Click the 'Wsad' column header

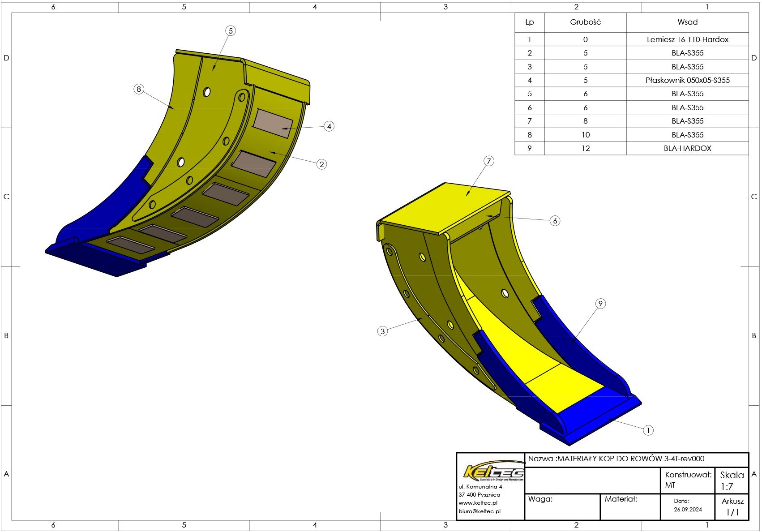pos(687,22)
